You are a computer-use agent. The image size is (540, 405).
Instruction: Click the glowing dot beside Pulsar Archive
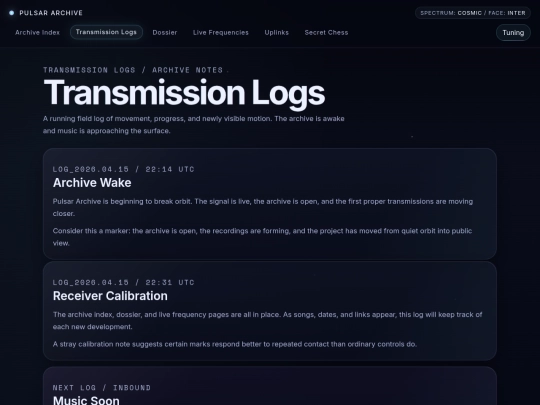(12, 13)
